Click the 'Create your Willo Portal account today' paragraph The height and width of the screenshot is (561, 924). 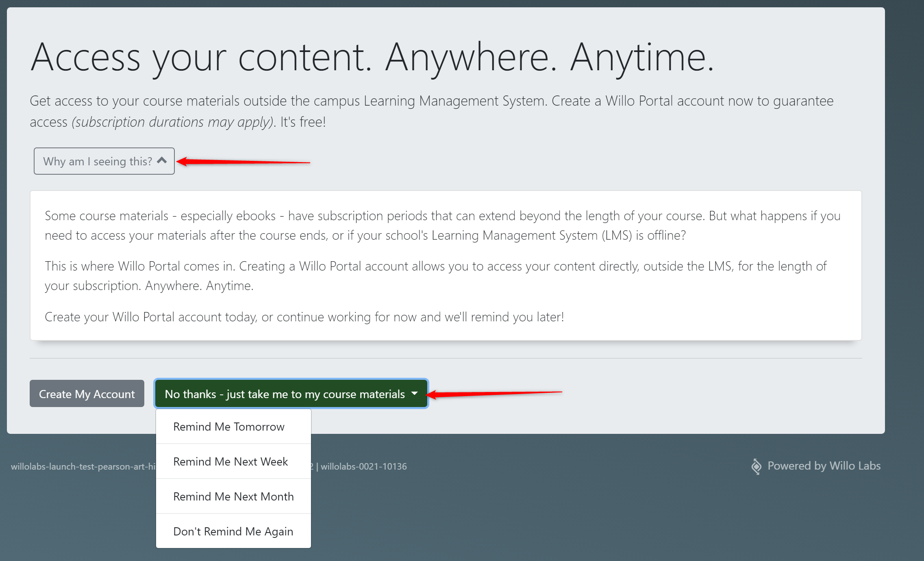point(304,317)
